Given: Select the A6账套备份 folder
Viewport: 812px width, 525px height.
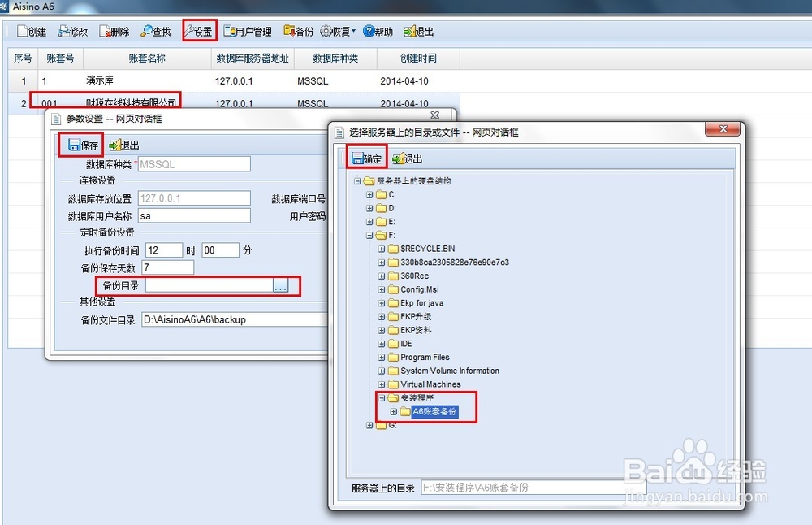Looking at the screenshot, I should (434, 411).
